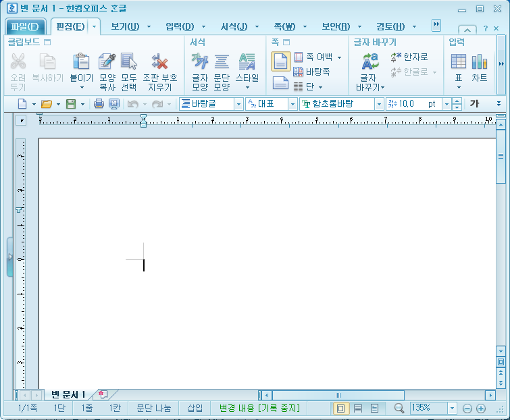510x420 pixels.
Task: Open the 보기(U) view menu
Action: pos(125,26)
